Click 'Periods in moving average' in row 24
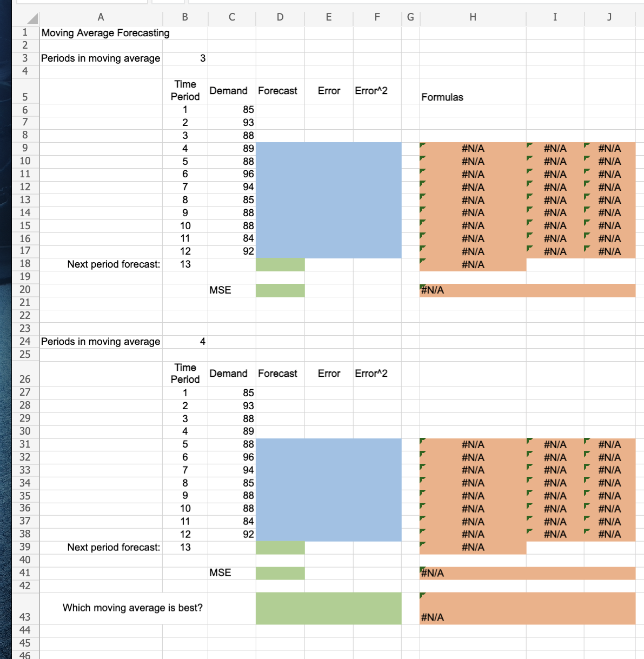 [x=101, y=342]
